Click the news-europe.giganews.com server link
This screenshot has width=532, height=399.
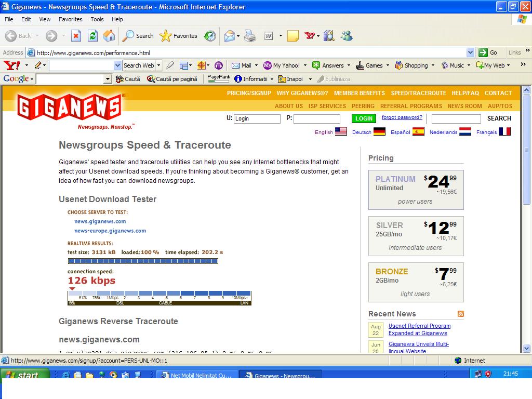(x=110, y=231)
